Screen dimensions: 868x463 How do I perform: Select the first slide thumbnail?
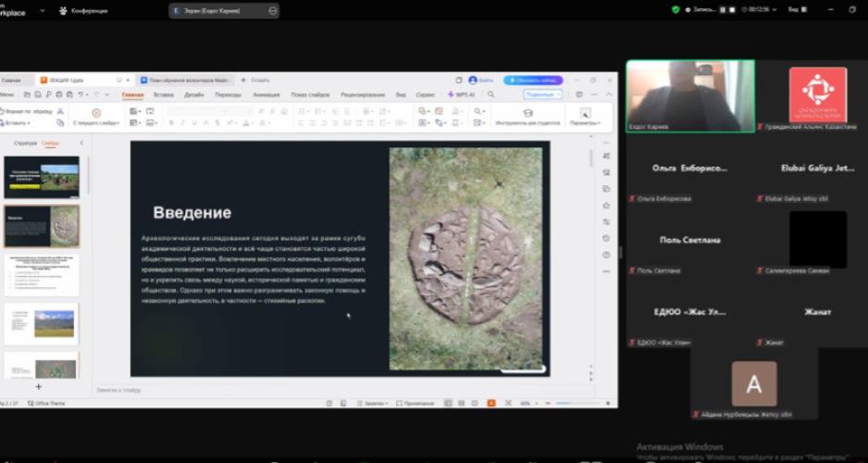[x=42, y=177]
